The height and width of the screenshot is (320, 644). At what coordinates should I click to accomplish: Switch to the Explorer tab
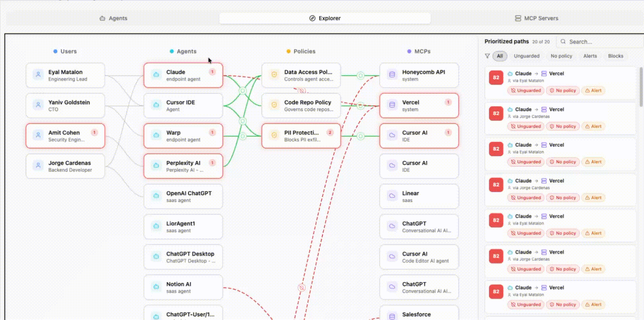pyautogui.click(x=325, y=18)
